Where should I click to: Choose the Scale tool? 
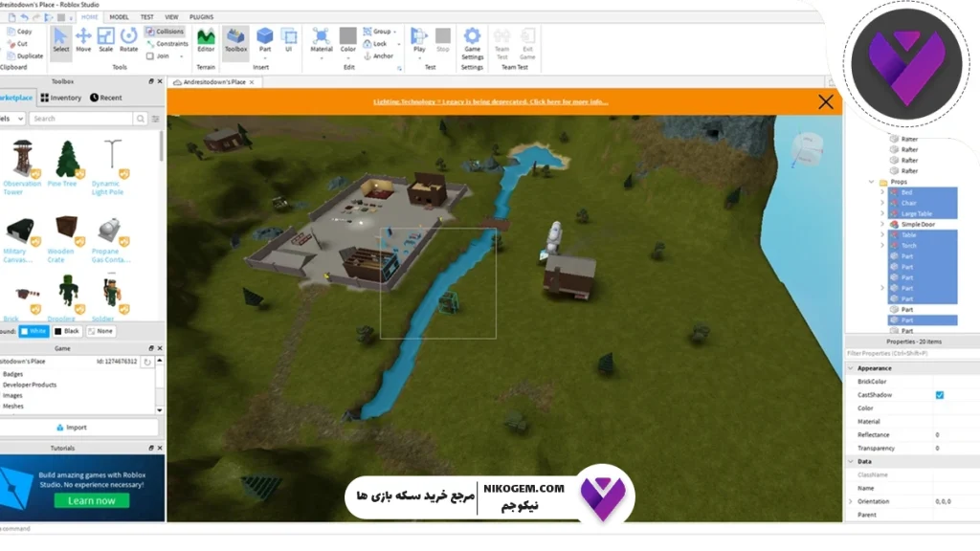click(x=105, y=40)
